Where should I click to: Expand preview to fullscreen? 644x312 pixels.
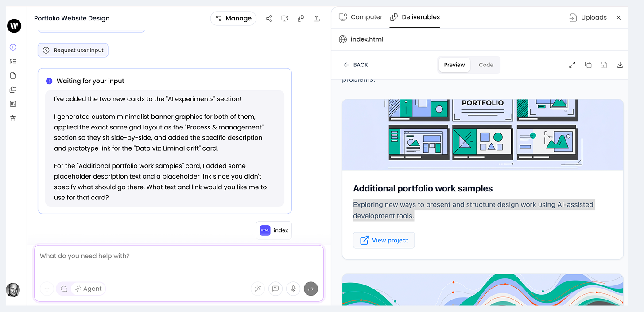pyautogui.click(x=572, y=65)
